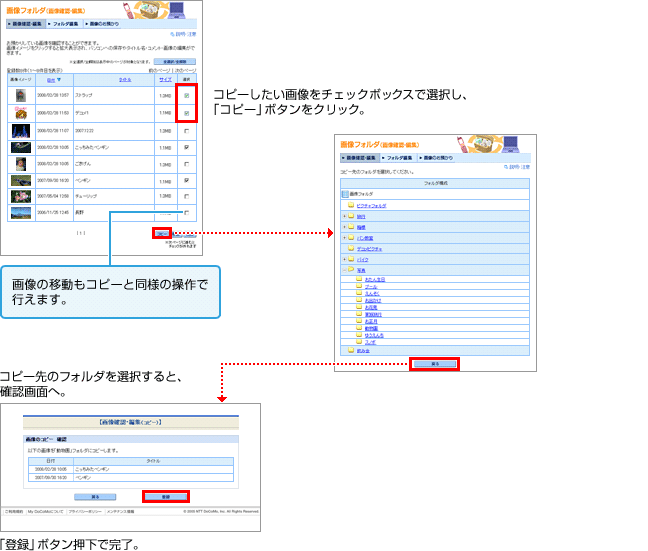
Task: Tick the checkbox in the 20071222 row
Action: tap(187, 131)
